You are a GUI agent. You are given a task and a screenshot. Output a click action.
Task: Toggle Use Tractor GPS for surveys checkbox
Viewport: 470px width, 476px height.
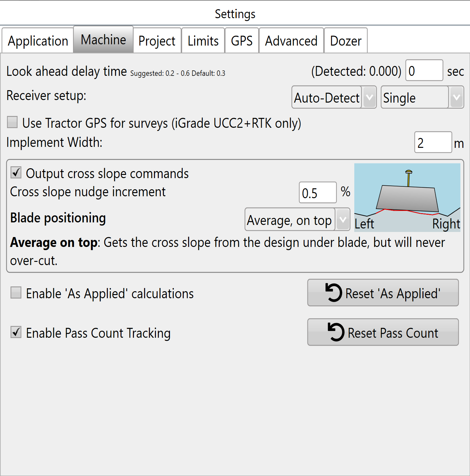point(12,122)
